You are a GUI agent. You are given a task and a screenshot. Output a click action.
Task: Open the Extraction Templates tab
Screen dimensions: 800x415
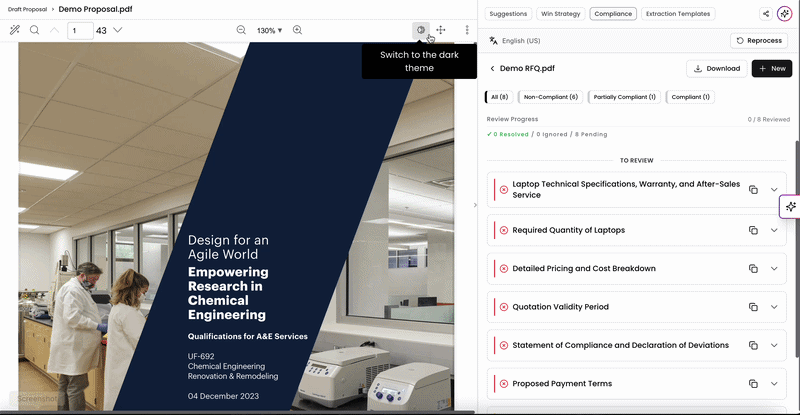678,14
